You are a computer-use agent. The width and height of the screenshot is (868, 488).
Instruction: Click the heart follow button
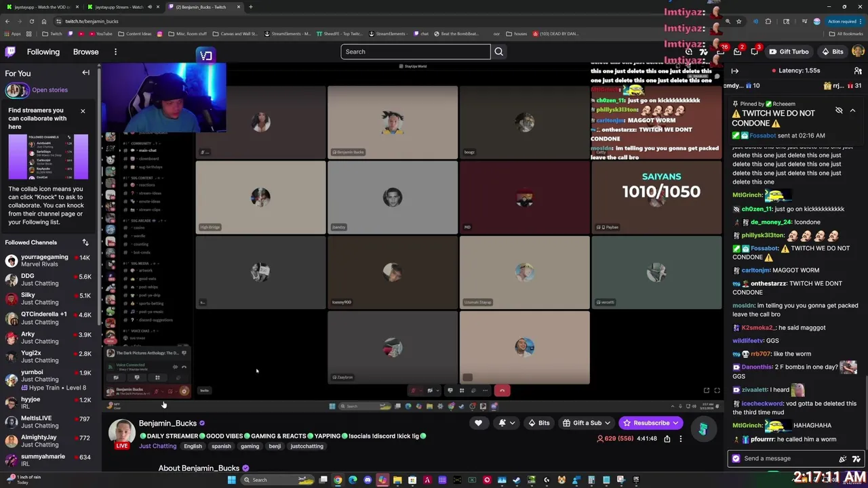478,423
